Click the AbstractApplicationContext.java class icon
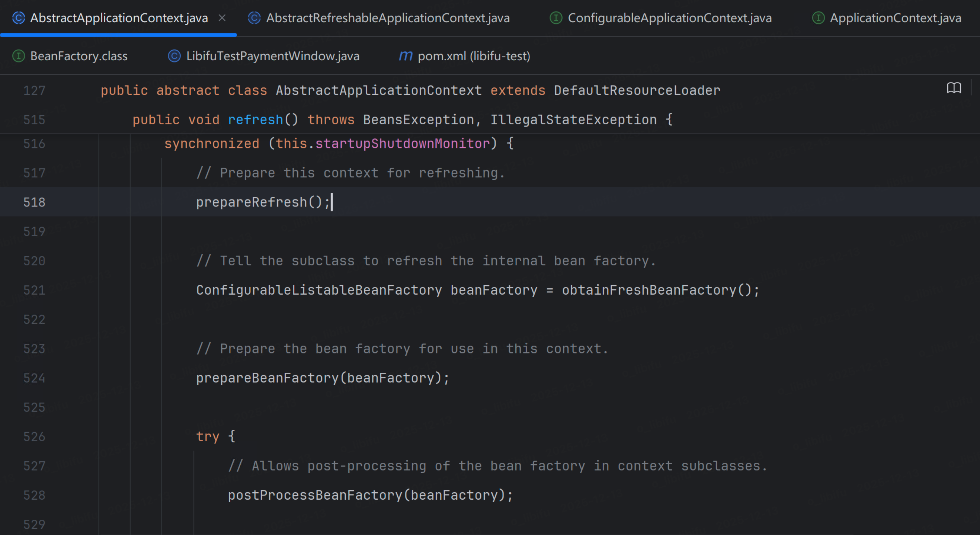The image size is (980, 535). click(x=18, y=18)
